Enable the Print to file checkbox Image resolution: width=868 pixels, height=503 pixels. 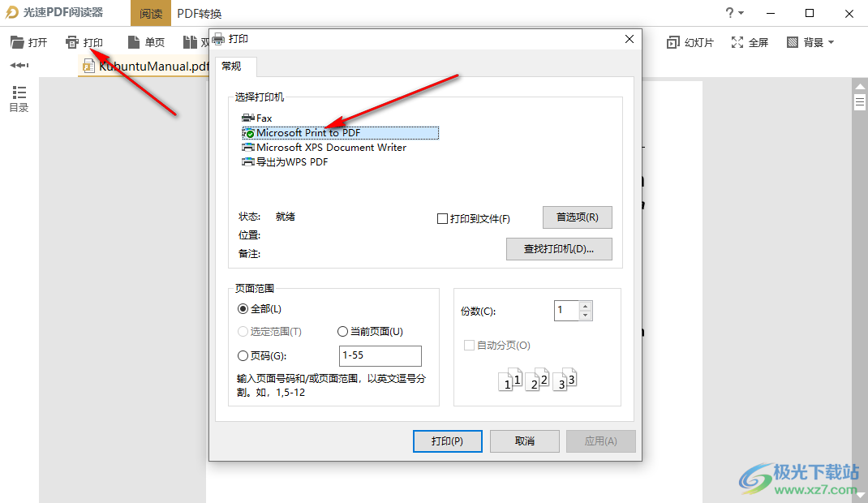pyautogui.click(x=442, y=218)
